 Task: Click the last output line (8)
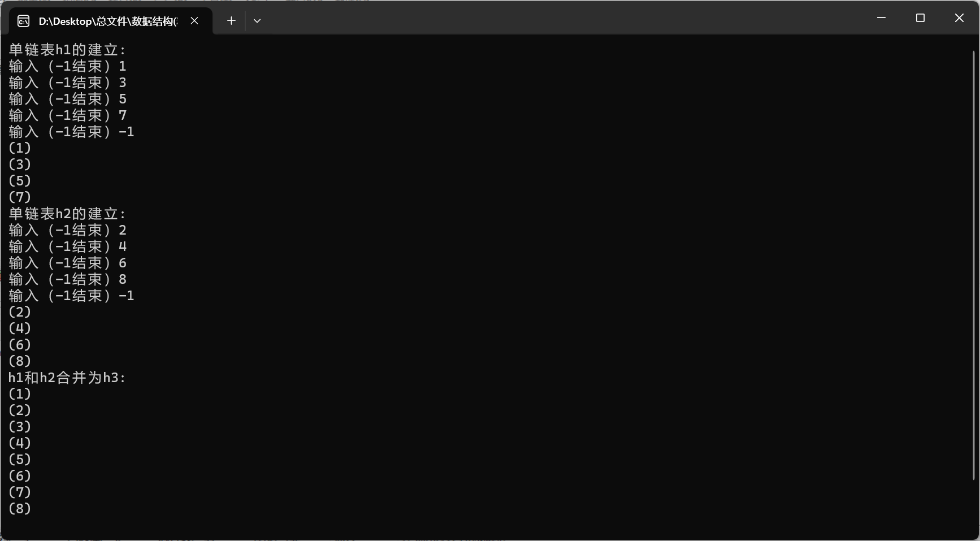point(20,509)
